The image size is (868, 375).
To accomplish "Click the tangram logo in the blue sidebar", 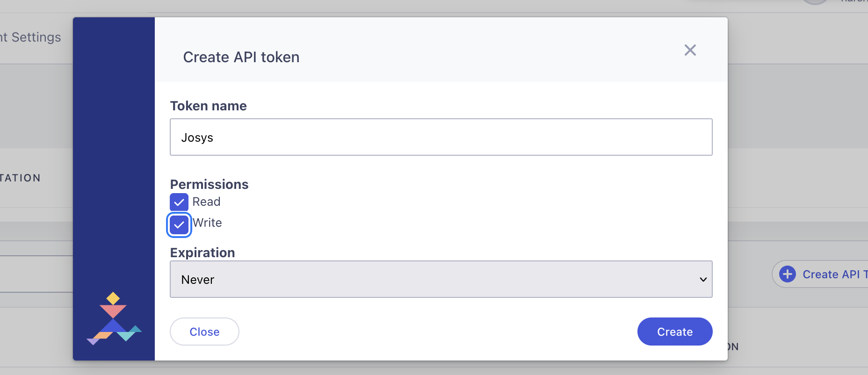I will click(114, 319).
